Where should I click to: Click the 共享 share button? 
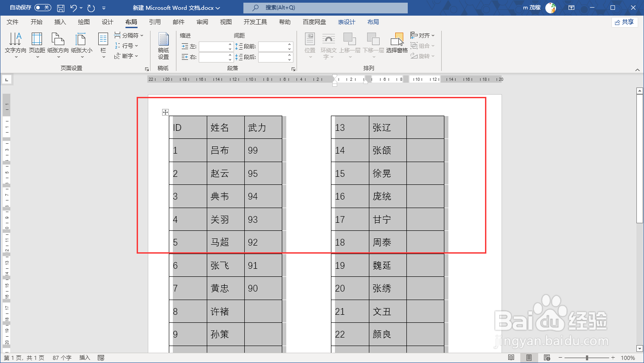[625, 21]
